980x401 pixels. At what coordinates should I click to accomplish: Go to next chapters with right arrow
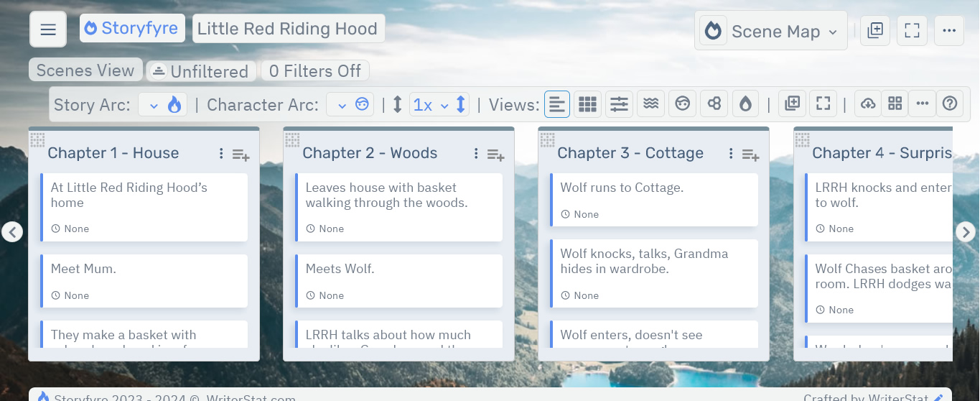(966, 231)
